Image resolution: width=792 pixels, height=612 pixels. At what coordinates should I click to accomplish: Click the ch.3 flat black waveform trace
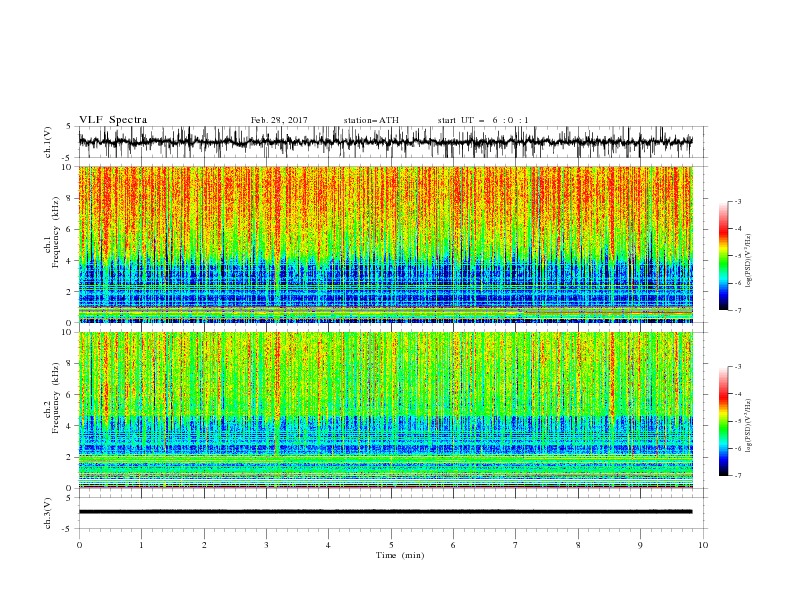pos(385,512)
